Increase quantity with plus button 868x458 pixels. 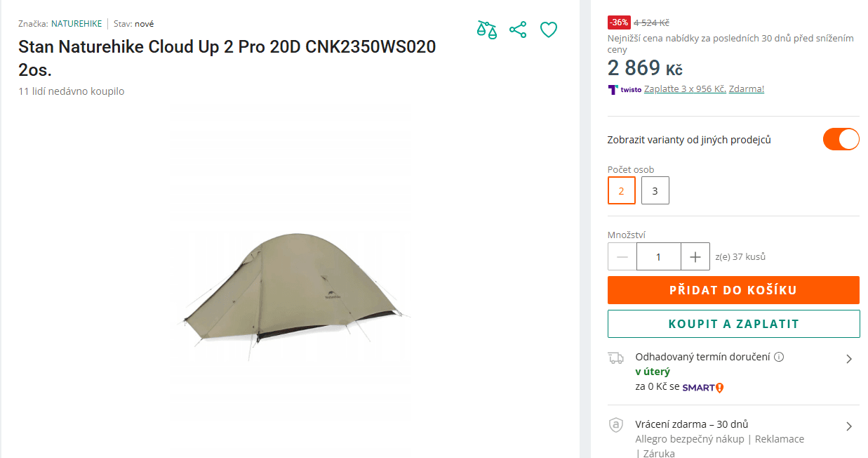tap(695, 256)
